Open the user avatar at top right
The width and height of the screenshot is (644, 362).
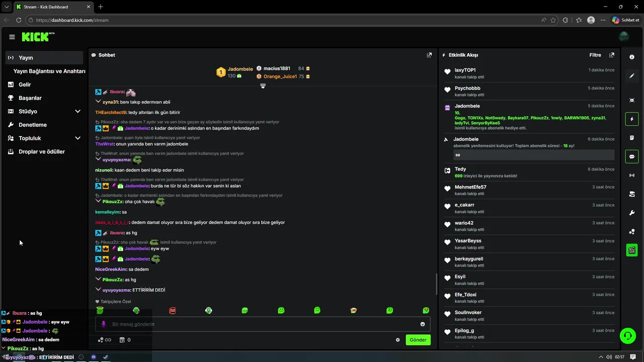click(624, 37)
